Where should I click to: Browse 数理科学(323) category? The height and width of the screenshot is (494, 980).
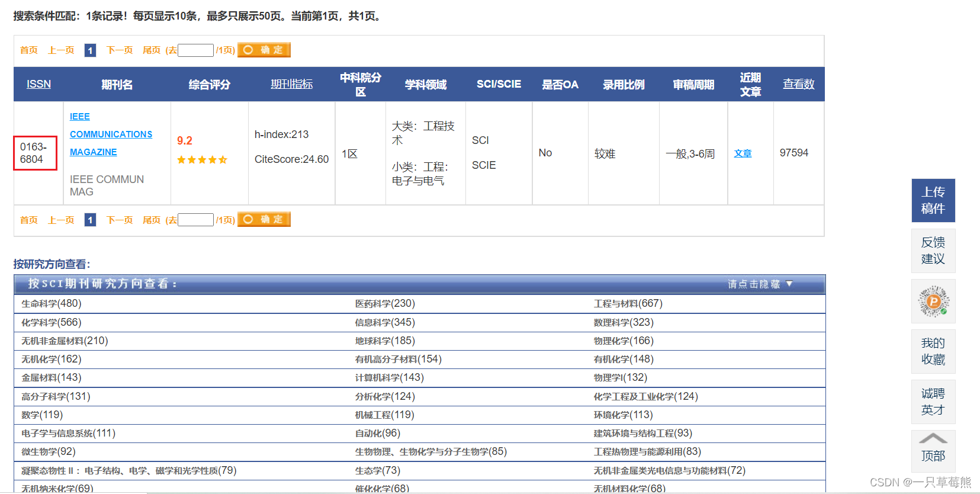click(624, 323)
